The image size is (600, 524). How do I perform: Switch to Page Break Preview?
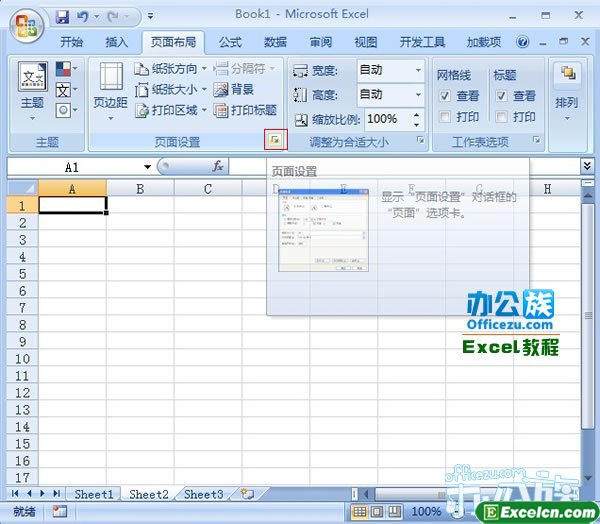coord(394,511)
